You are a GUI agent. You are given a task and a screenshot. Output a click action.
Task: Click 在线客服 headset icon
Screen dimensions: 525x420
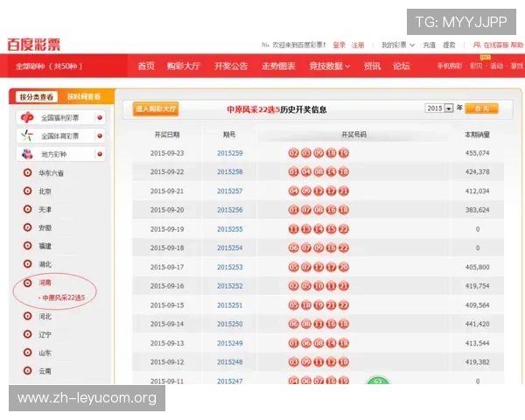(477, 45)
